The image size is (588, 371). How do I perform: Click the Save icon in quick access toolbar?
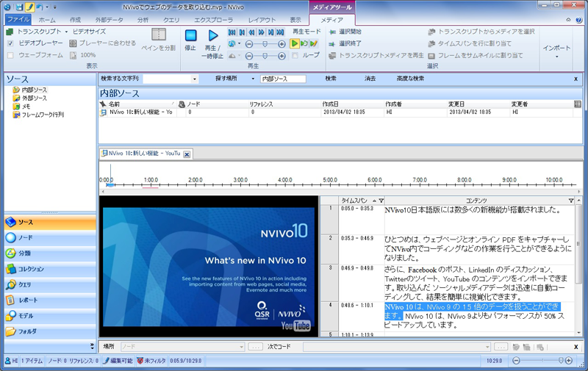point(20,7)
